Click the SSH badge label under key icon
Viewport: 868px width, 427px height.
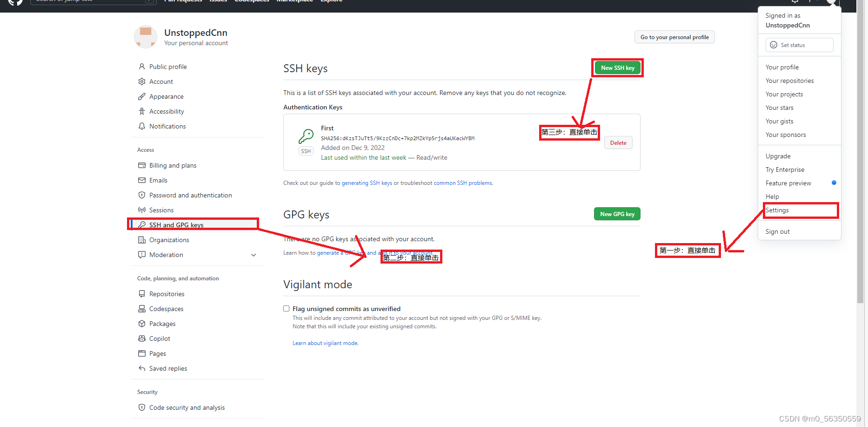click(x=306, y=151)
